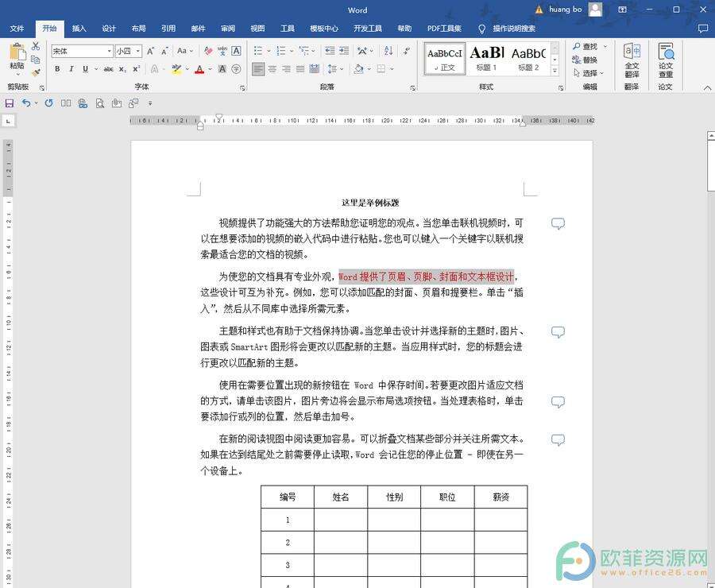Toggle Italic formatting
715x588 pixels.
point(71,69)
